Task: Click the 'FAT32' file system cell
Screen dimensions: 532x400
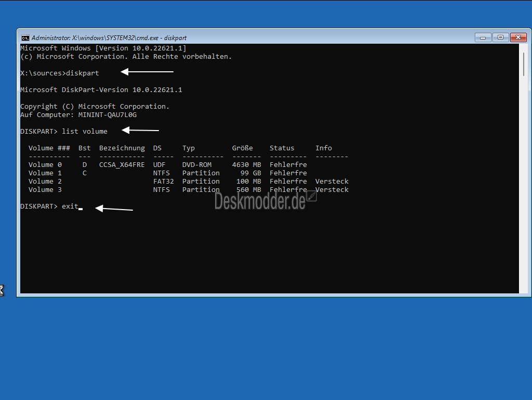Action: click(x=163, y=182)
